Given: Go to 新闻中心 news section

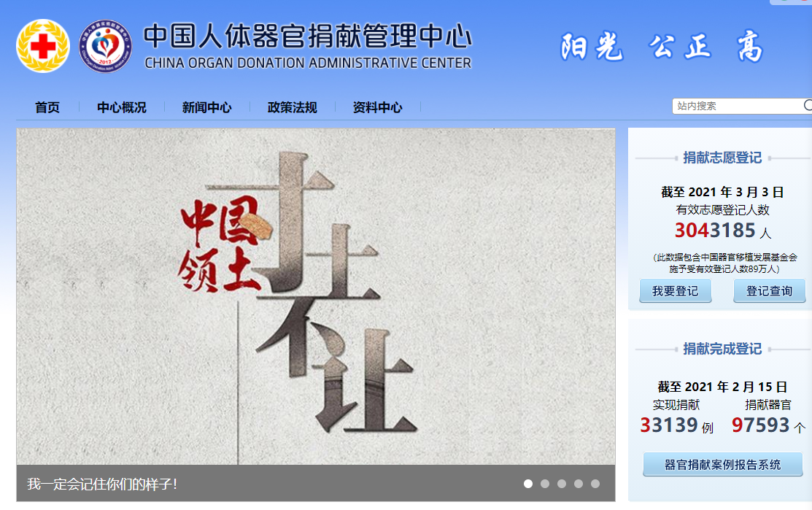Looking at the screenshot, I should (x=207, y=107).
